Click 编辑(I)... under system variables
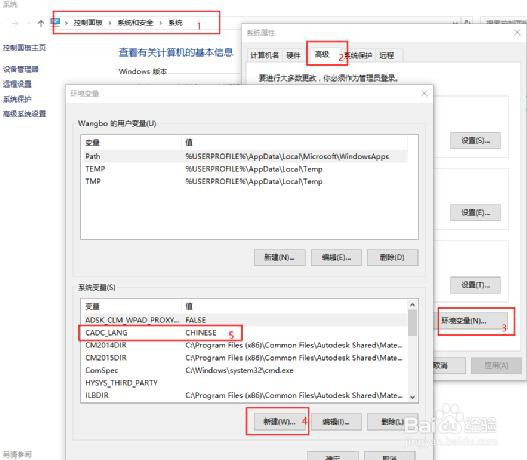Image resolution: width=527 pixels, height=460 pixels. point(336,422)
